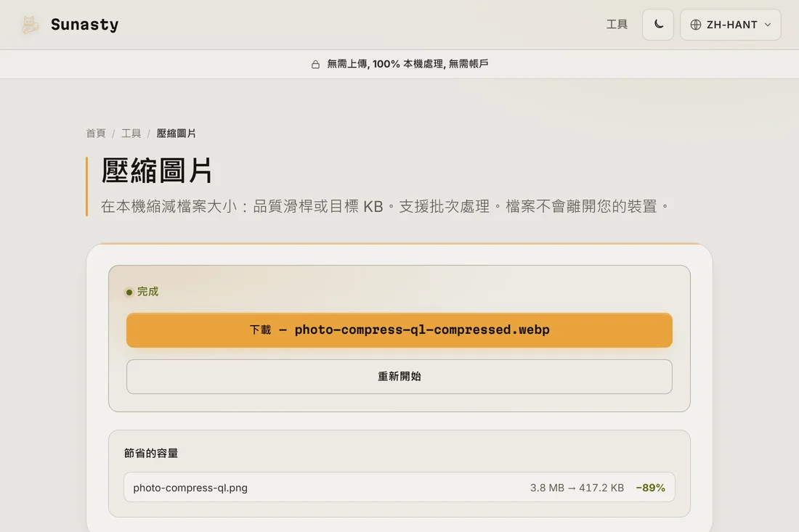
Task: Download photo-compress-ql-compressed.webp
Action: [x=399, y=330]
